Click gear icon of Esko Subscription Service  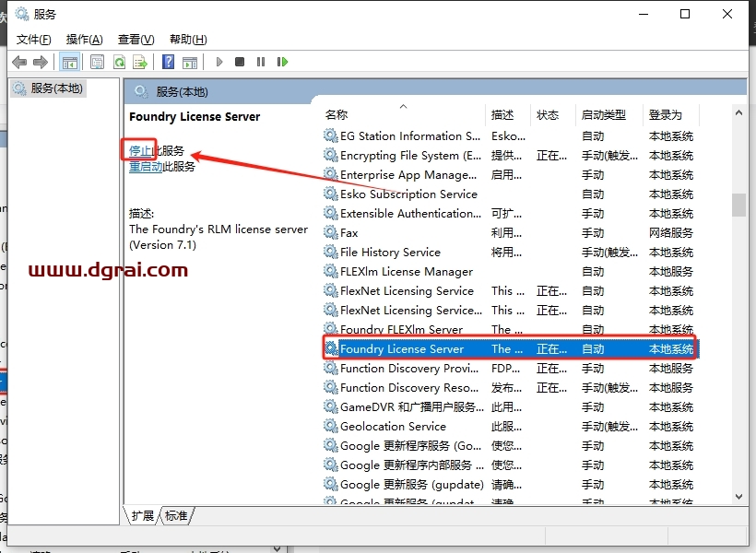[x=330, y=194]
